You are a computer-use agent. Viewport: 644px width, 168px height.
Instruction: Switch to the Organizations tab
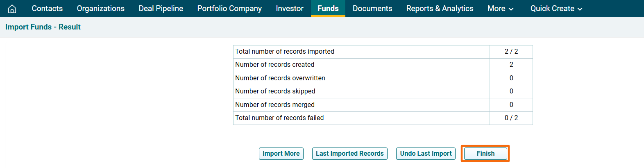point(100,9)
